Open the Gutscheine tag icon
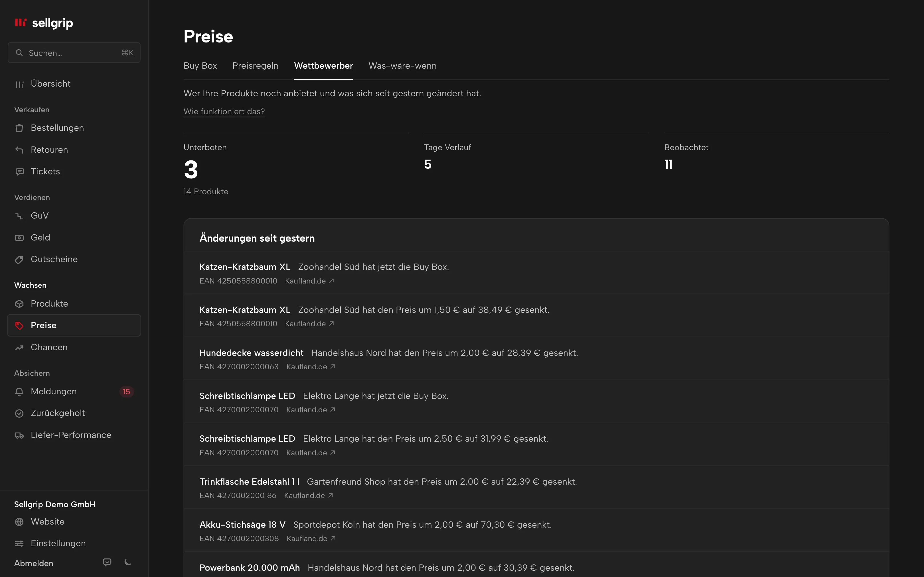This screenshot has width=924, height=577. 19,260
